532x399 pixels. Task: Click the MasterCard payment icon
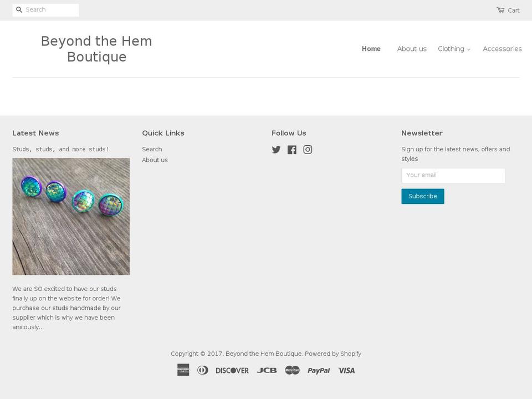[x=293, y=370]
